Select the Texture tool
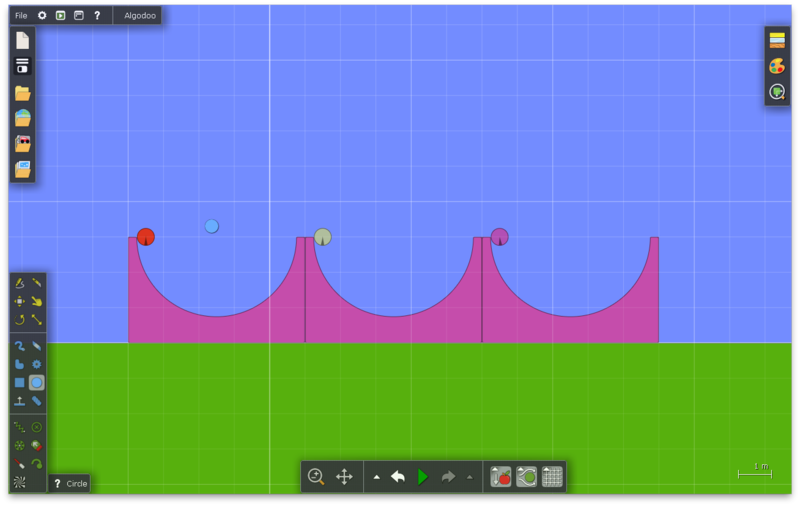The width and height of the screenshot is (800, 506). (19, 482)
